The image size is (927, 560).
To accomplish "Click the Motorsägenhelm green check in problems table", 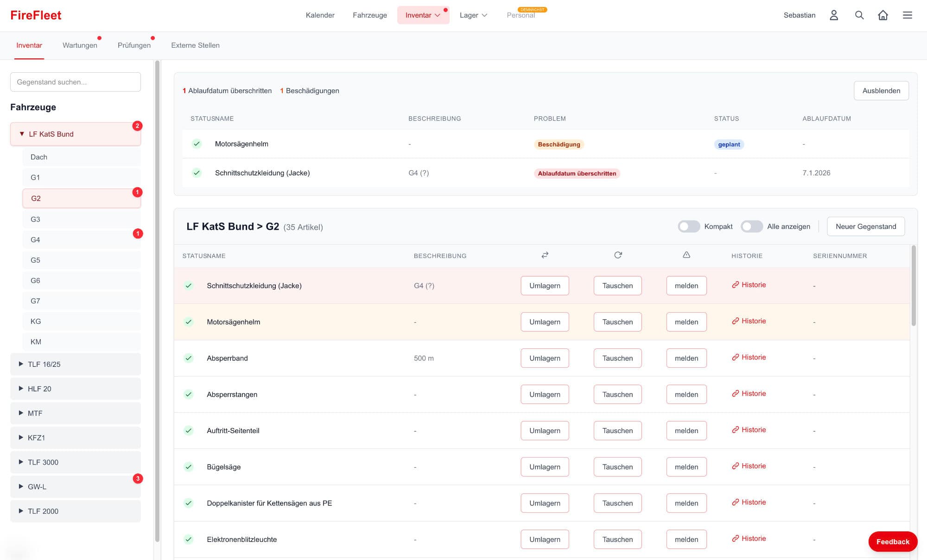I will (x=197, y=144).
